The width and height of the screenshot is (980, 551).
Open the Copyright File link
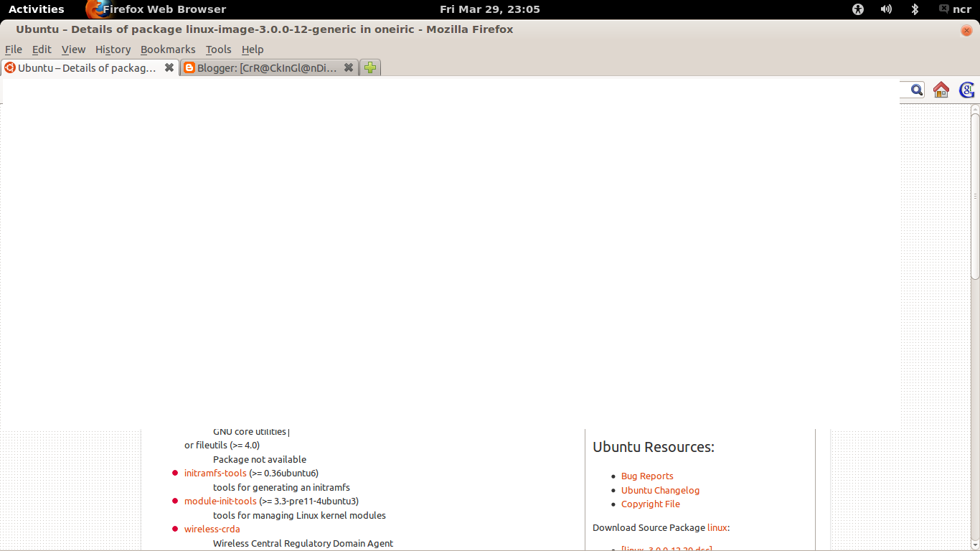pos(650,504)
